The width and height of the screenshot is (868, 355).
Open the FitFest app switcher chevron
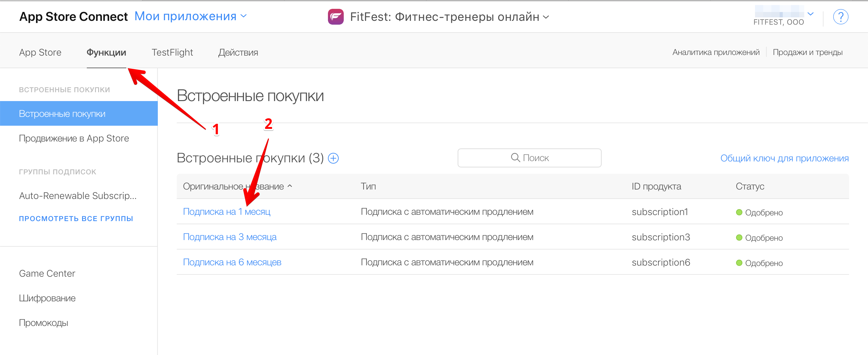(x=546, y=17)
